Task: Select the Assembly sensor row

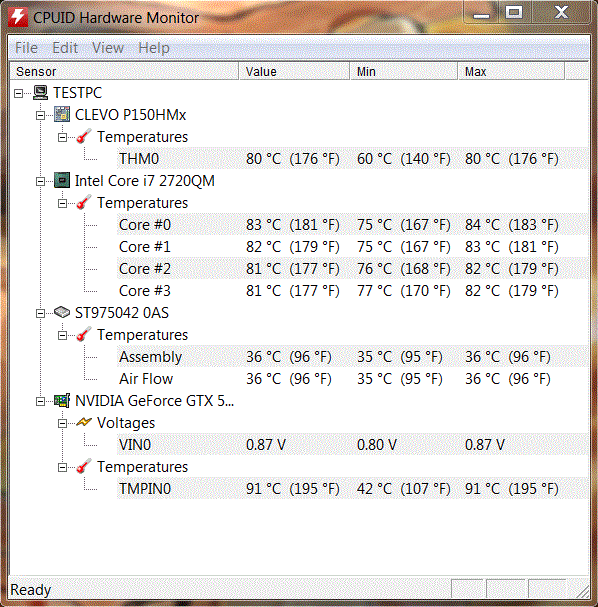Action: pyautogui.click(x=352, y=357)
